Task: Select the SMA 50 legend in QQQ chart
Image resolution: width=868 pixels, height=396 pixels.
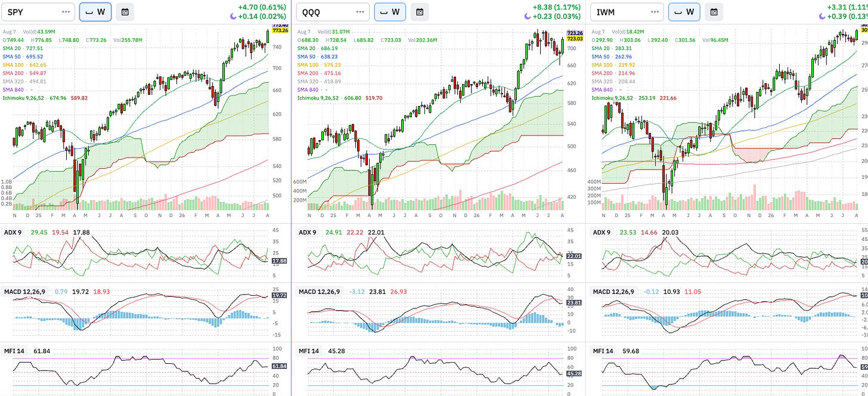Action: [x=318, y=56]
